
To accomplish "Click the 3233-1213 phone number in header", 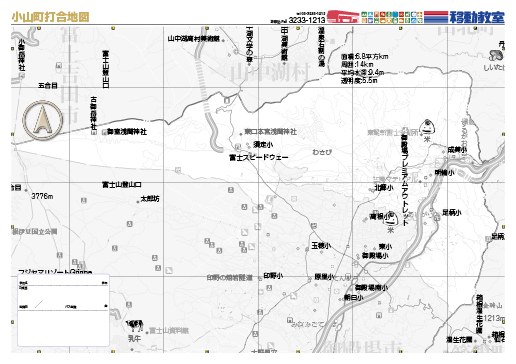I will pyautogui.click(x=307, y=20).
